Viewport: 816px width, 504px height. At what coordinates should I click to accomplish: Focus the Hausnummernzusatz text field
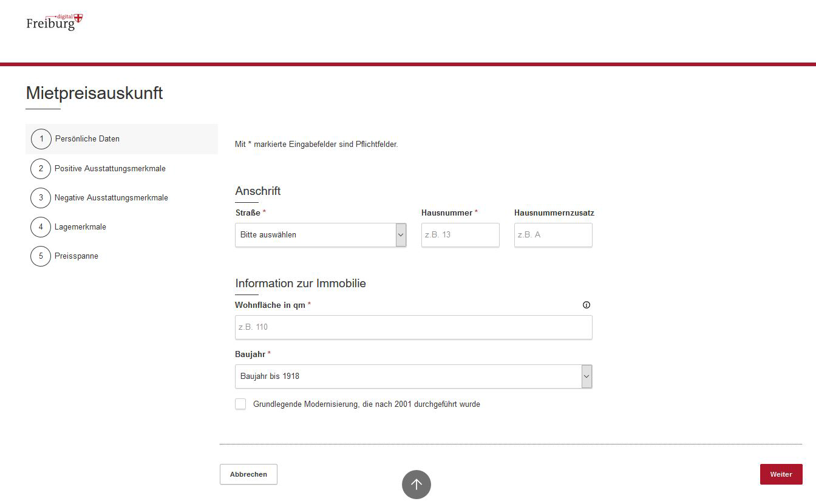coord(552,235)
